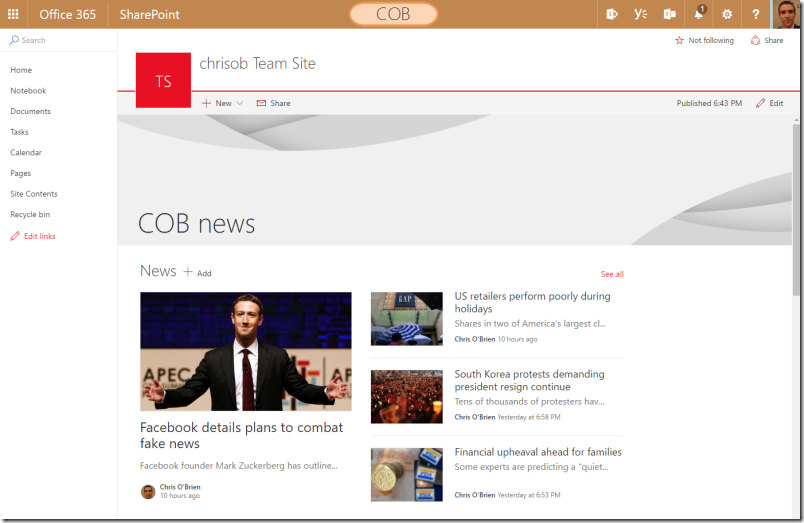Click the site Share icon at top right
Screen dimensions: 804x523
click(755, 41)
